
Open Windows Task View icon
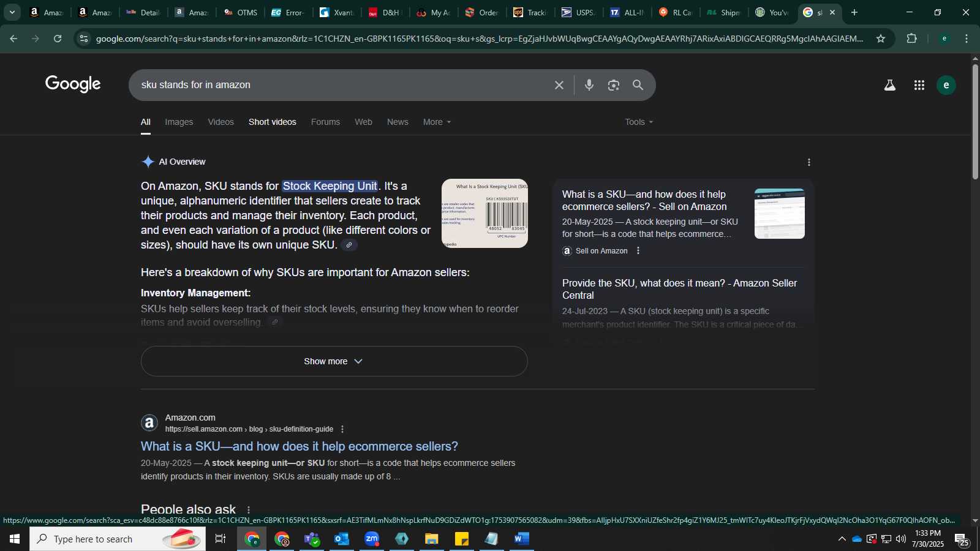pos(221,539)
